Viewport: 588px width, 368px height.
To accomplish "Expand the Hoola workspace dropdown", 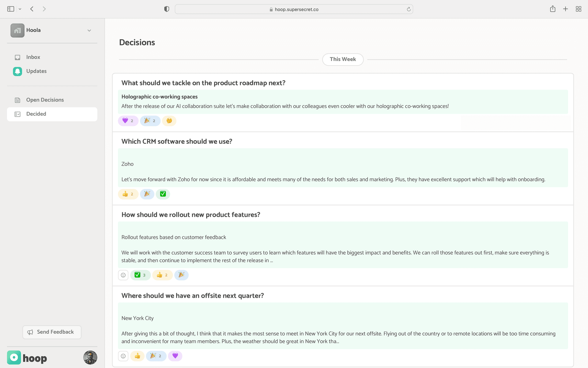I will tap(89, 30).
